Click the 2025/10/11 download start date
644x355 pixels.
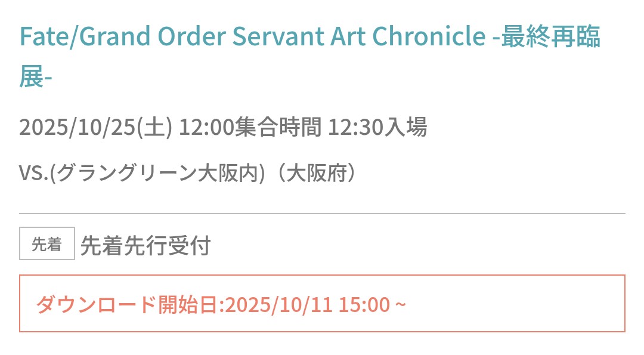click(x=278, y=304)
